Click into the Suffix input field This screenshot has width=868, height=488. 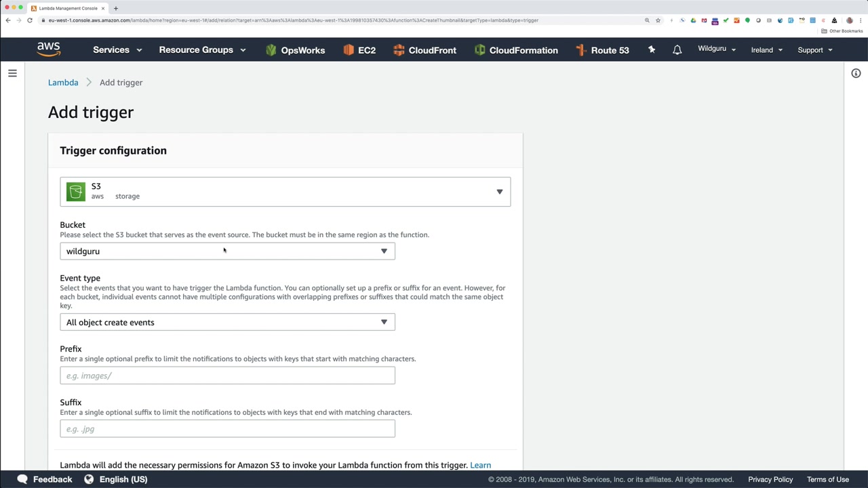(x=227, y=429)
